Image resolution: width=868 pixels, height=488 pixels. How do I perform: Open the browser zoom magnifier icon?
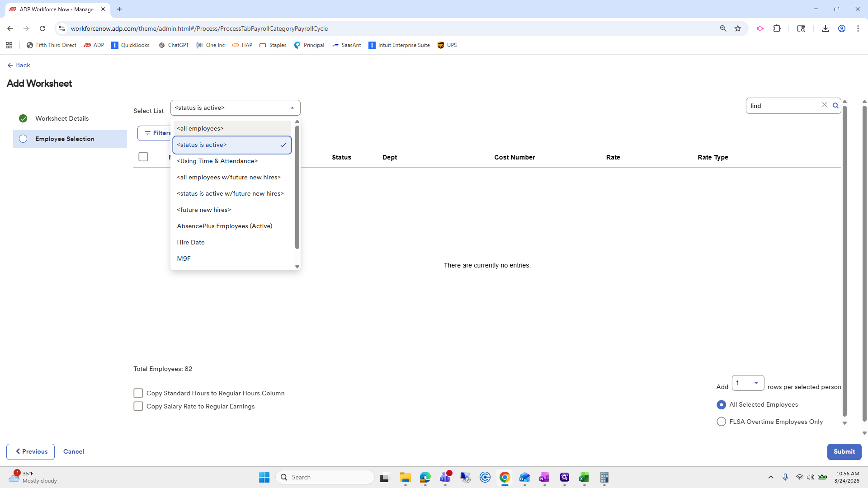[x=723, y=28]
